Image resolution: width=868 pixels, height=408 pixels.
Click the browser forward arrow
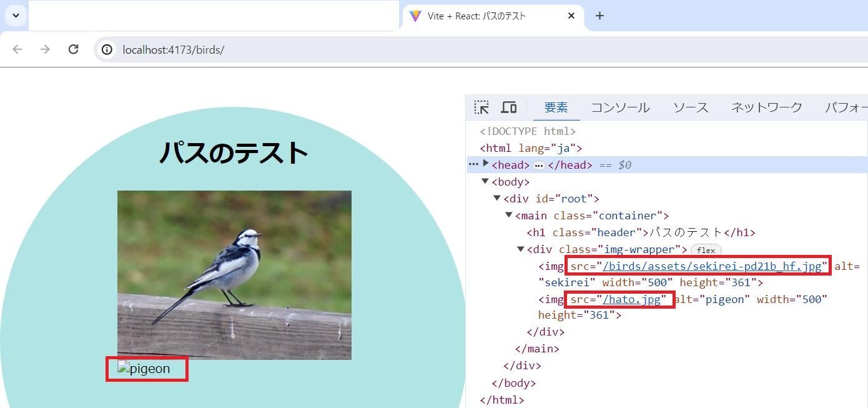pyautogui.click(x=45, y=49)
